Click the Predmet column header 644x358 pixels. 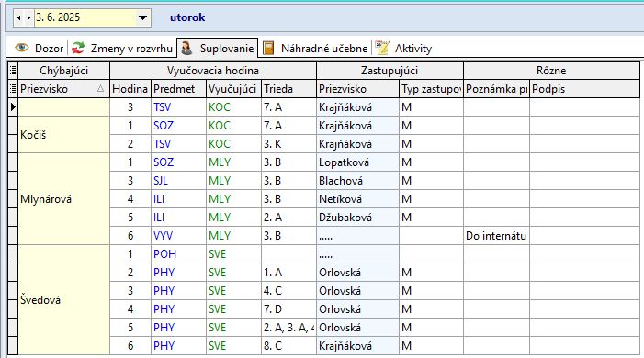tap(178, 89)
